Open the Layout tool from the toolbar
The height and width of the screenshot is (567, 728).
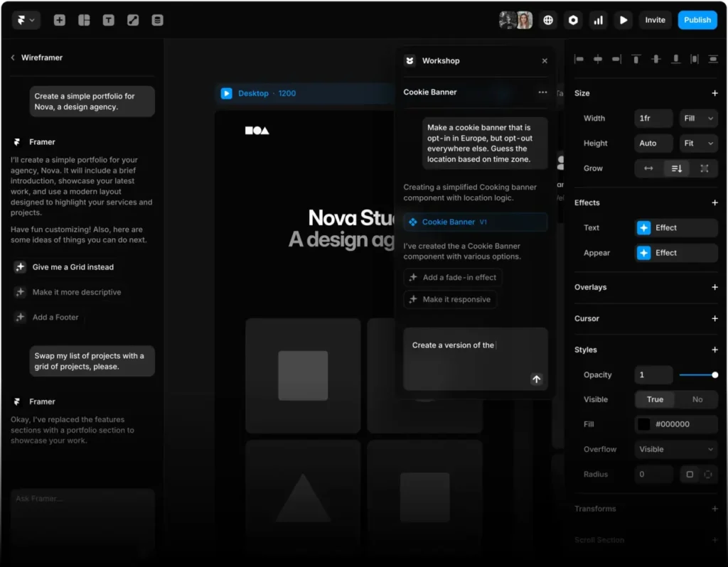point(84,20)
